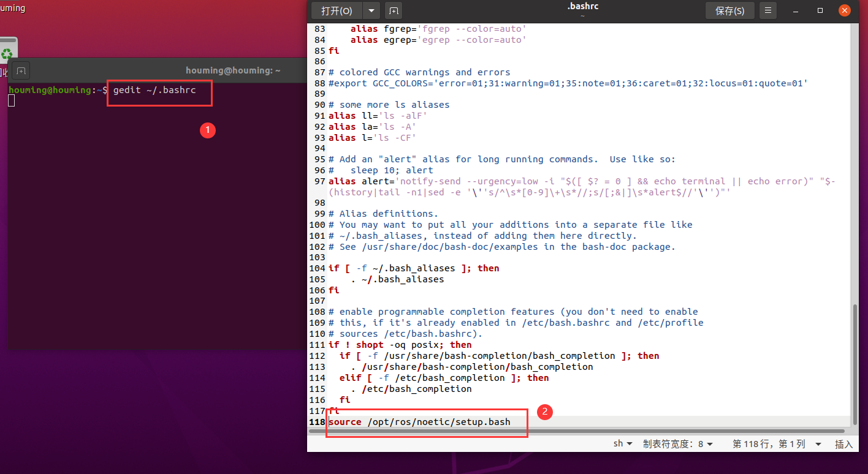Click line 113 . /usr/share/bash-completion/bash_completion
This screenshot has width=868, height=474.
pos(472,367)
